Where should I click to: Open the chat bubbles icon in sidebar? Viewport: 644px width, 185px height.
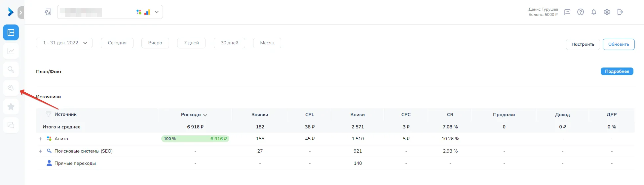click(x=11, y=125)
